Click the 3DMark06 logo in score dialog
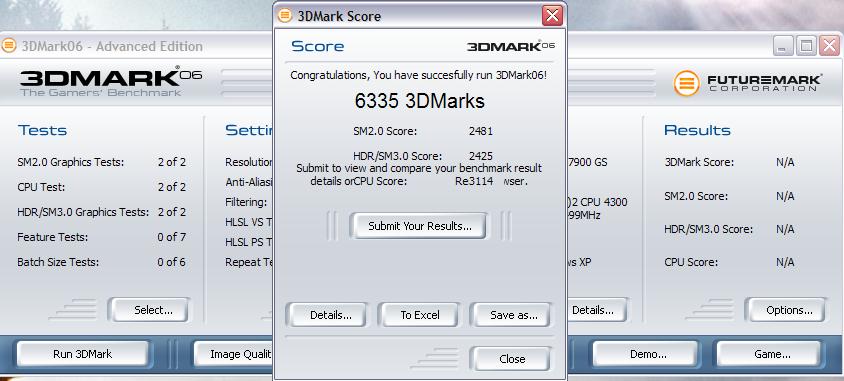This screenshot has height=381, width=844. [x=510, y=46]
